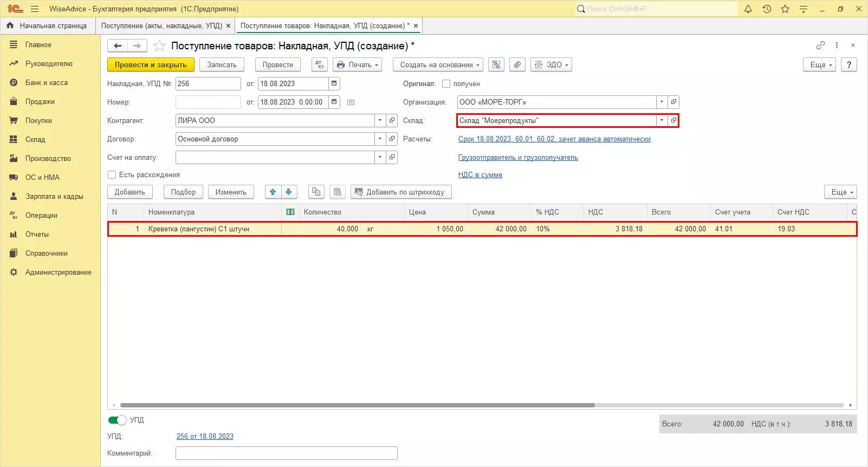Move row up with blue arrow
This screenshot has height=467, width=868.
[273, 192]
